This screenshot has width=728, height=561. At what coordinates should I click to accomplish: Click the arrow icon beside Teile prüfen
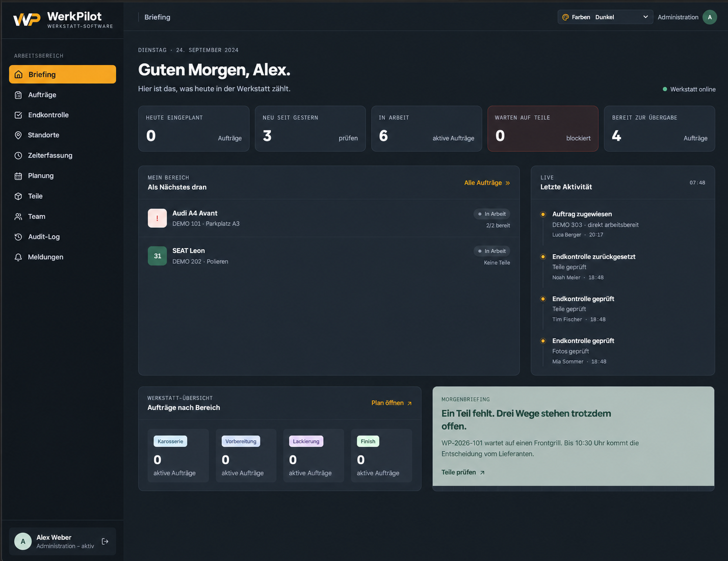pos(482,473)
